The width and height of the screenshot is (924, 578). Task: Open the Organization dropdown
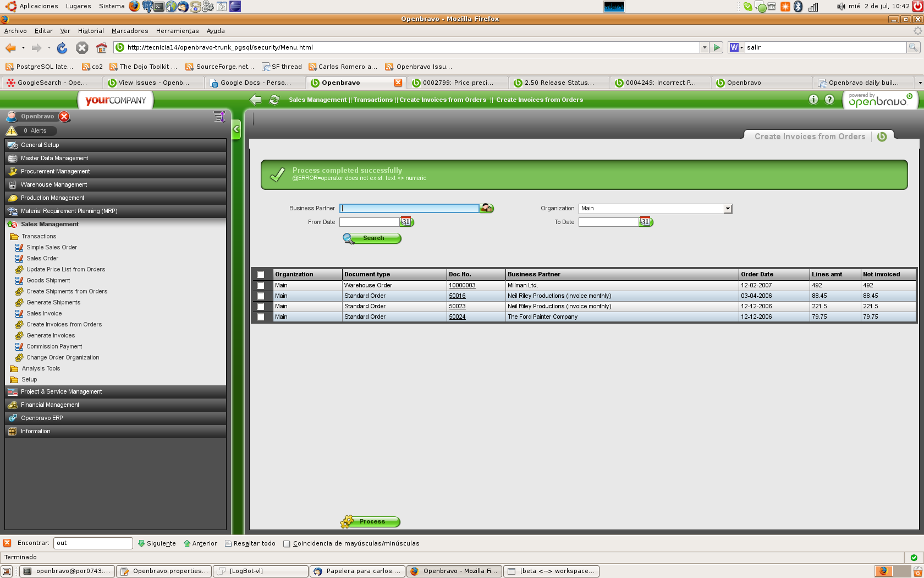[x=655, y=209]
